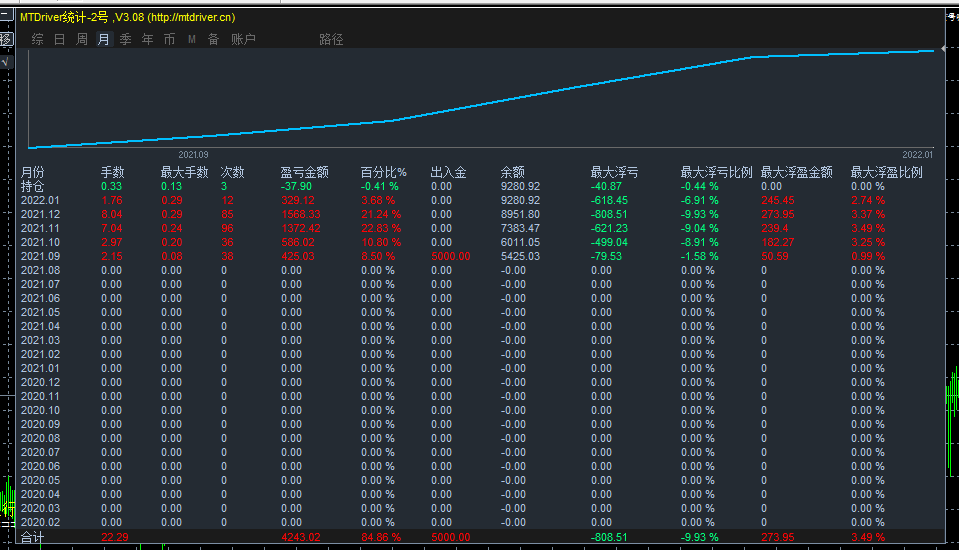The image size is (959, 550).
Task: Click profit value 1372.42 in 2021.11 row
Action: (x=301, y=228)
